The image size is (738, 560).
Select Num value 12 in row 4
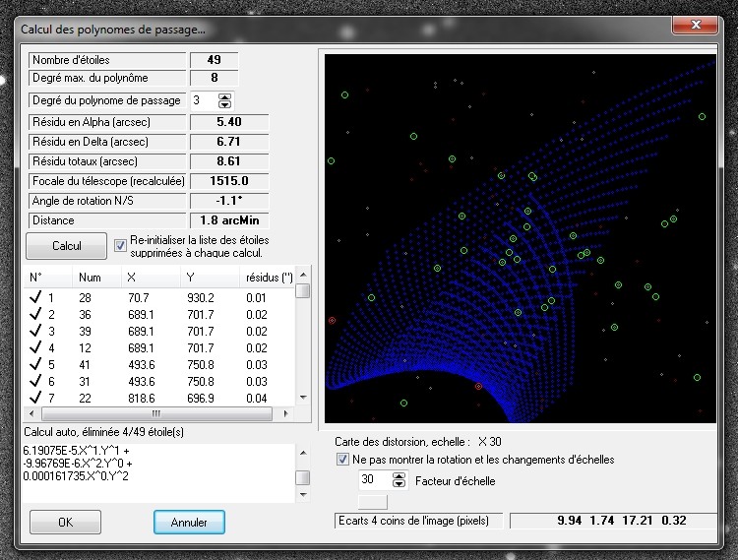click(x=86, y=347)
